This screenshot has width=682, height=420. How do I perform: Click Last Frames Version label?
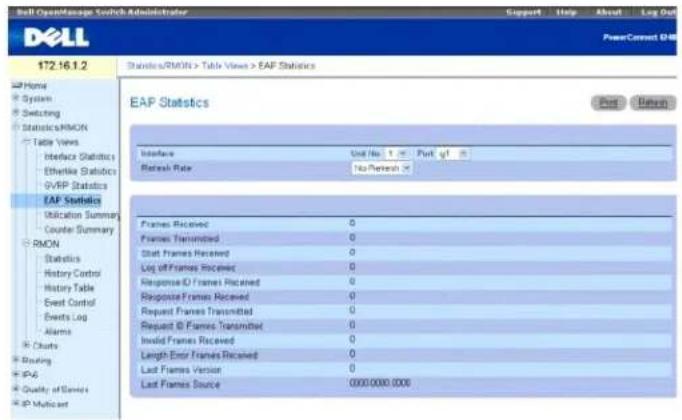point(181,370)
